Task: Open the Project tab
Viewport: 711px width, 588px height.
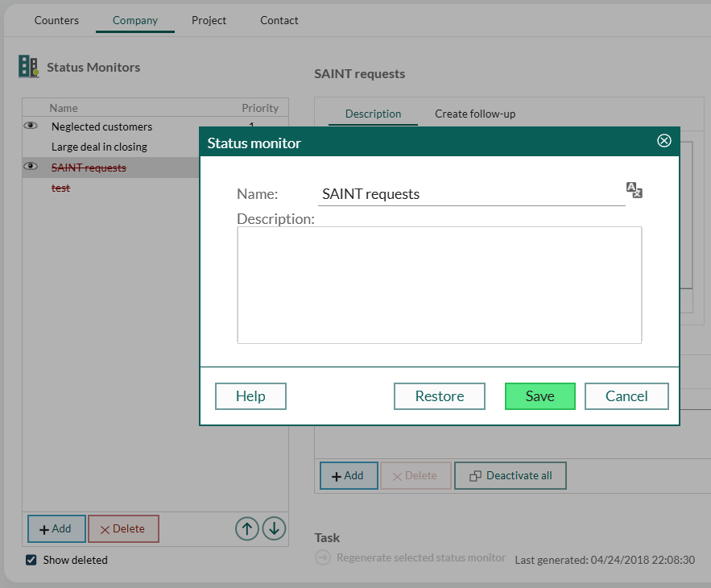Action: click(x=209, y=20)
